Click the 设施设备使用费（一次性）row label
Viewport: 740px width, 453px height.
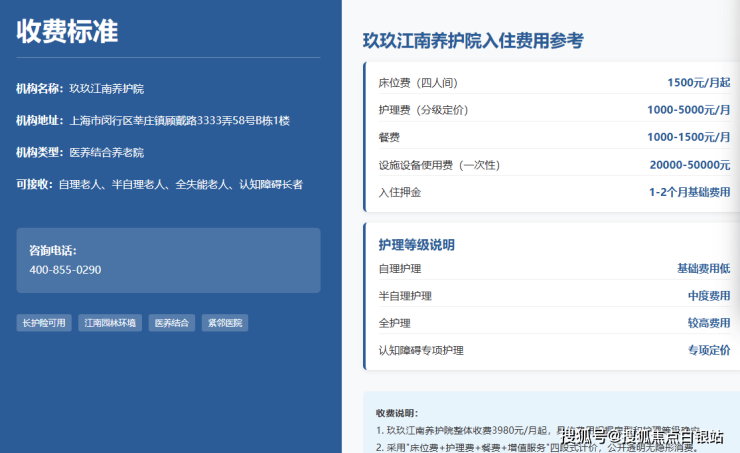pos(439,165)
